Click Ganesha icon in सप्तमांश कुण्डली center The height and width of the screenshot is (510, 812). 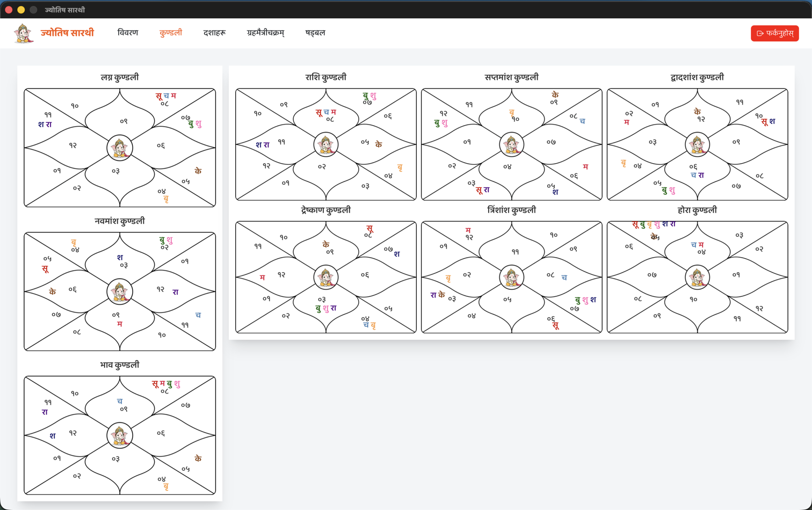click(512, 144)
